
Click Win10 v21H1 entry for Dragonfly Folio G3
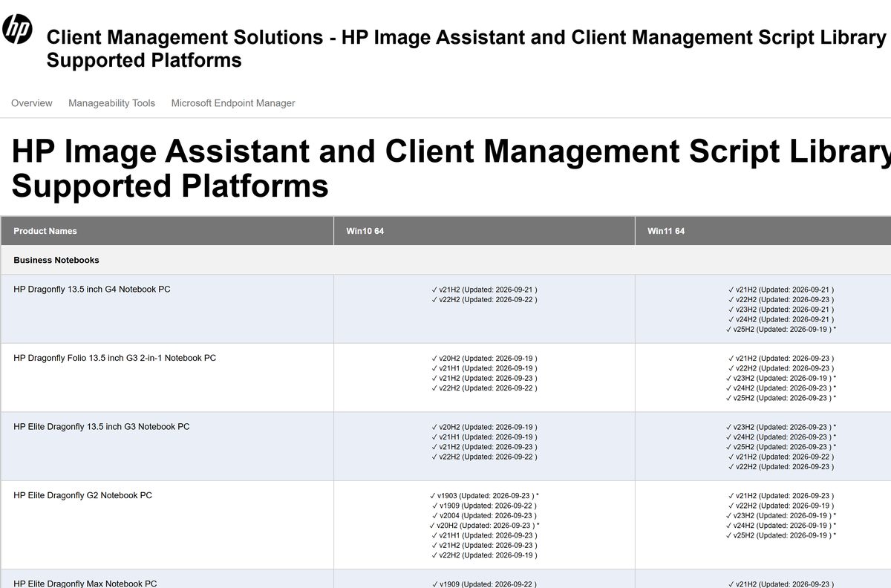coord(484,368)
